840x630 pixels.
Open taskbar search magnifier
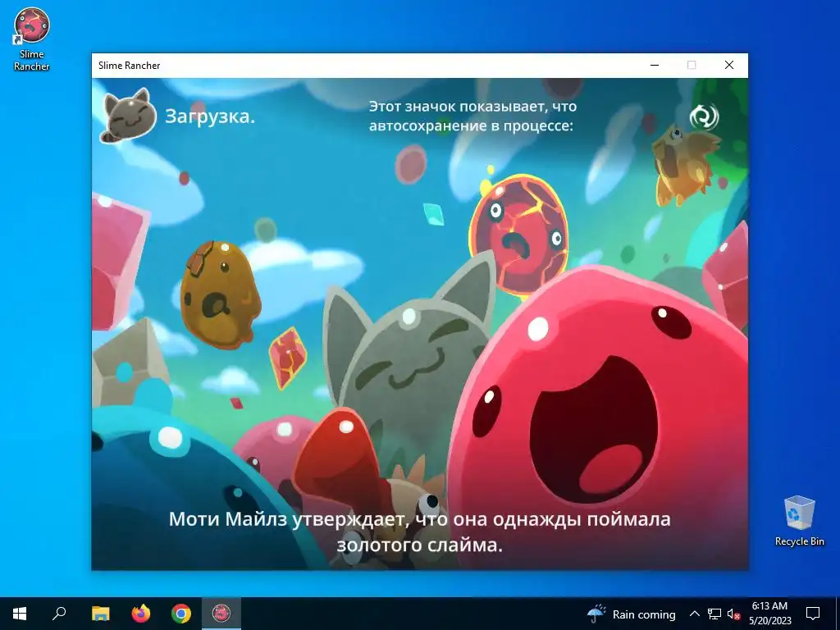pos(59,614)
